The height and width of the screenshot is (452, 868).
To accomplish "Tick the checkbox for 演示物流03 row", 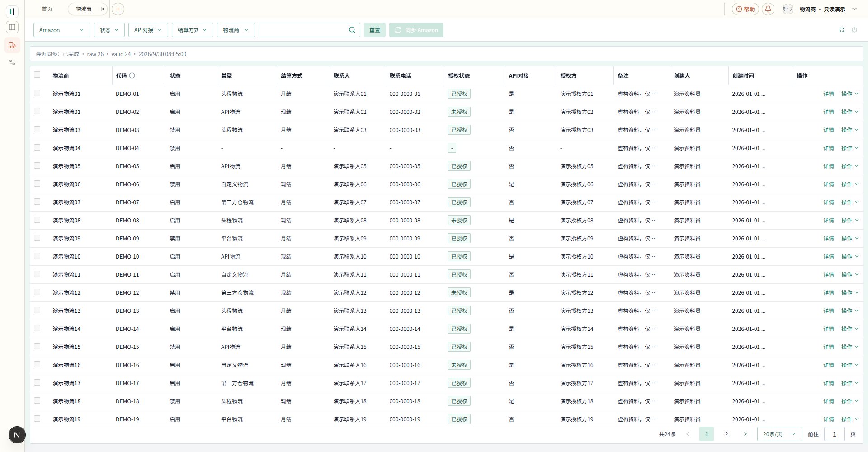I will click(37, 129).
